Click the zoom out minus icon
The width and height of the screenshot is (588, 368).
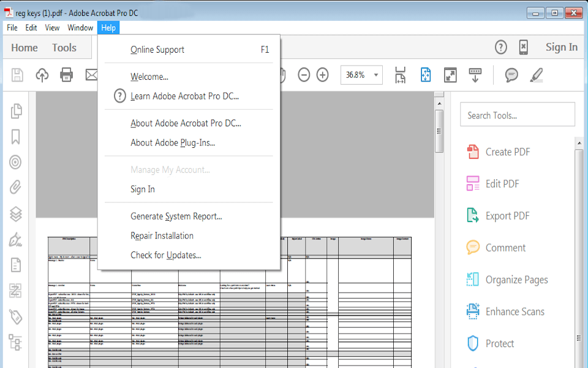304,75
